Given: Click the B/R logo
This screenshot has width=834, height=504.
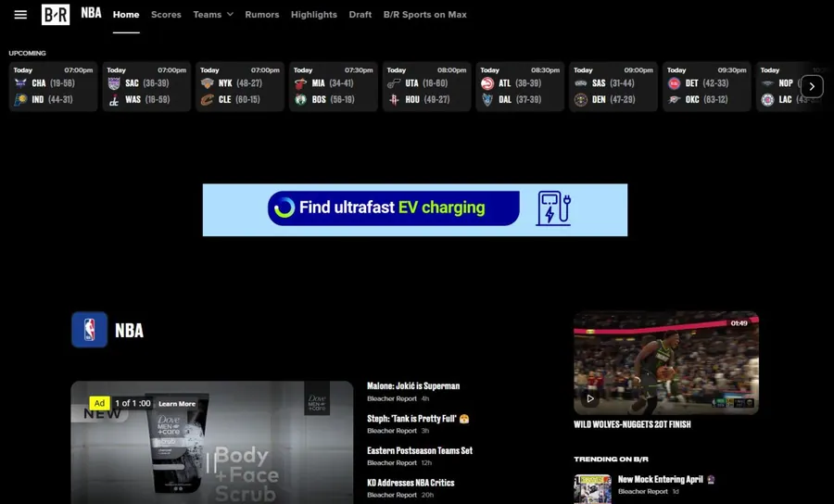Looking at the screenshot, I should [56, 14].
